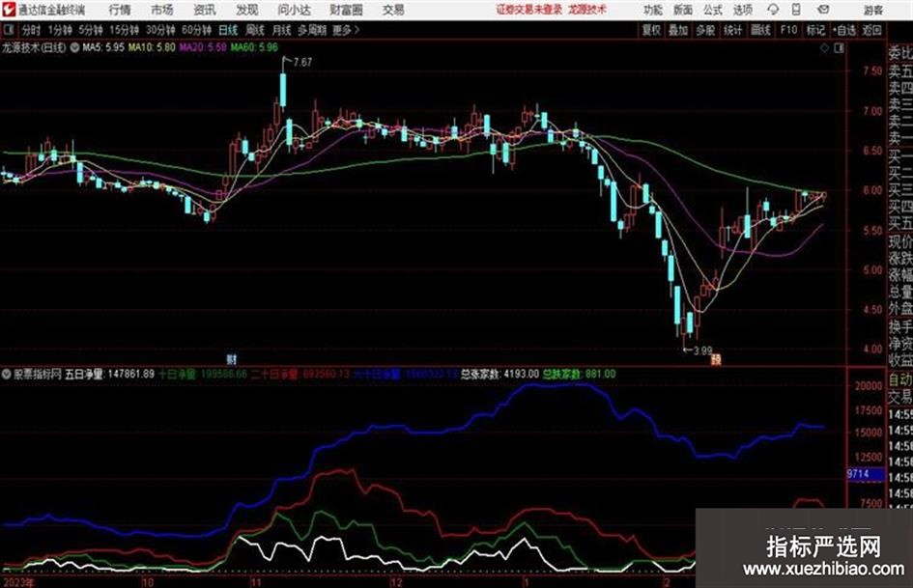
Task: Open the 市场 menu
Action: click(x=162, y=10)
